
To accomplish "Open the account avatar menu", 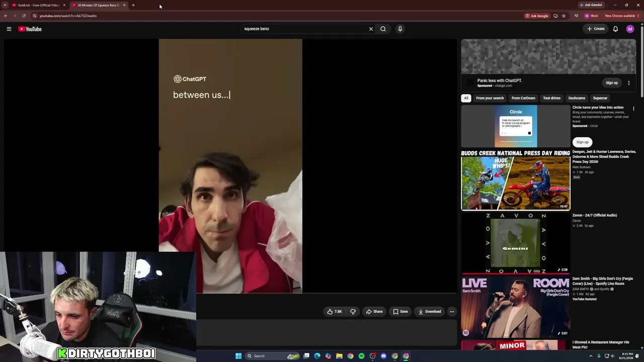I will [x=630, y=29].
